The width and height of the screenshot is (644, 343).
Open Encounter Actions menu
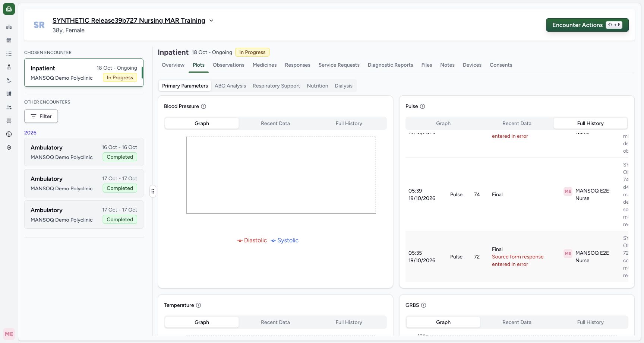point(587,25)
